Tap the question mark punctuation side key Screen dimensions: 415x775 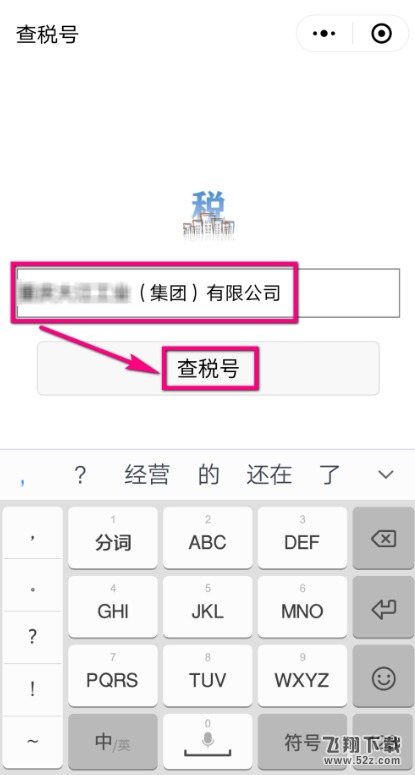pyautogui.click(x=32, y=637)
